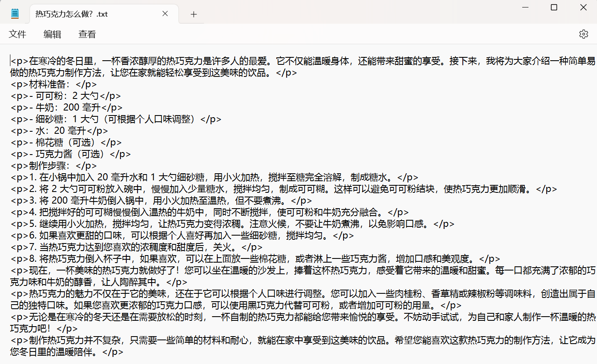Click step 1 line about 小锅中加入 20 毫升水

[x=214, y=177]
